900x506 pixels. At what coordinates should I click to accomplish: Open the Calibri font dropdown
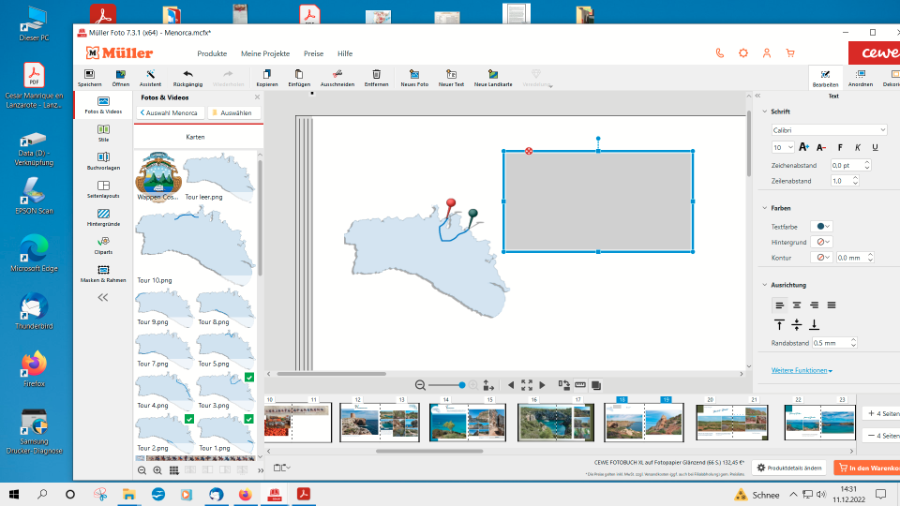coord(828,130)
